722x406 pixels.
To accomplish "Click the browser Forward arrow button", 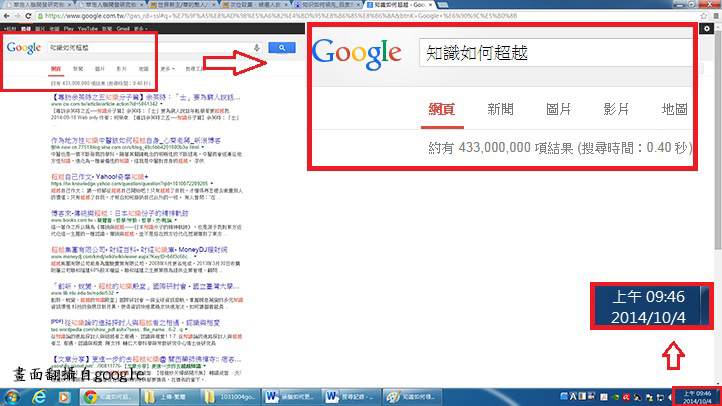I will tap(17, 16).
